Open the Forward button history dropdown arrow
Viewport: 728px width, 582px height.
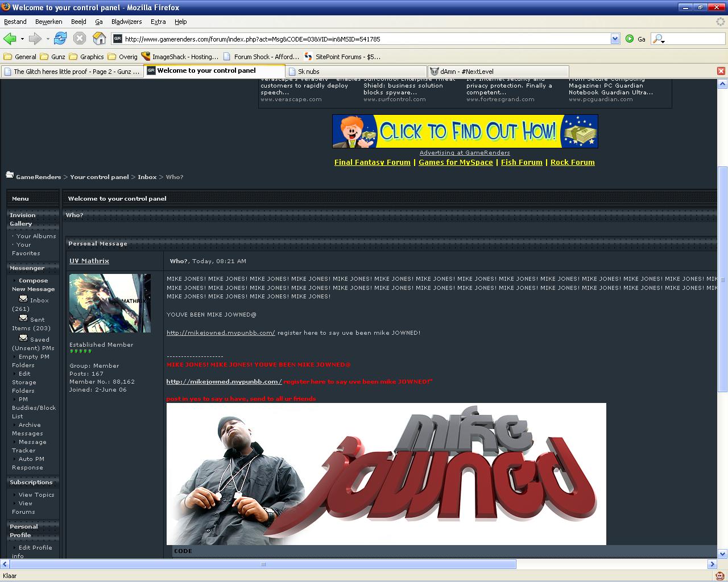tap(48, 39)
